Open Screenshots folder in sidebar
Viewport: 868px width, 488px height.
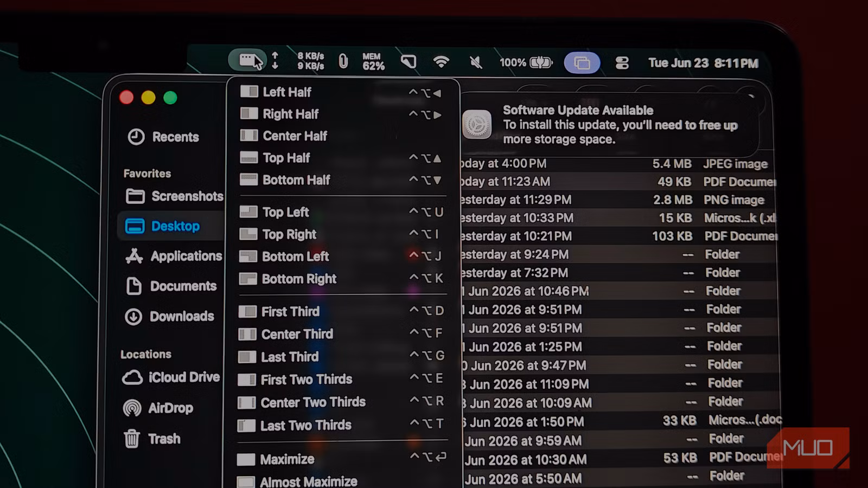[174, 196]
